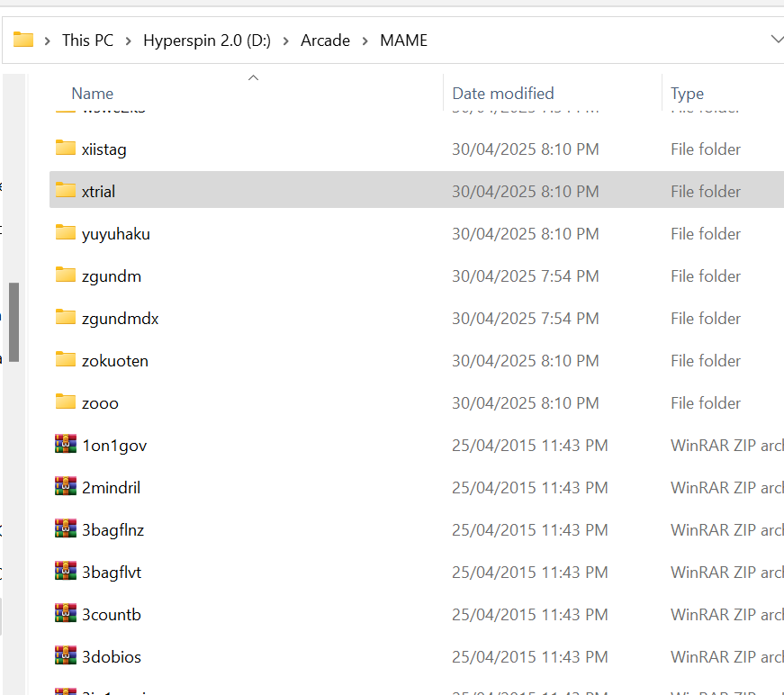Select the zgundmdx folder name
This screenshot has height=695, width=784.
coord(121,319)
